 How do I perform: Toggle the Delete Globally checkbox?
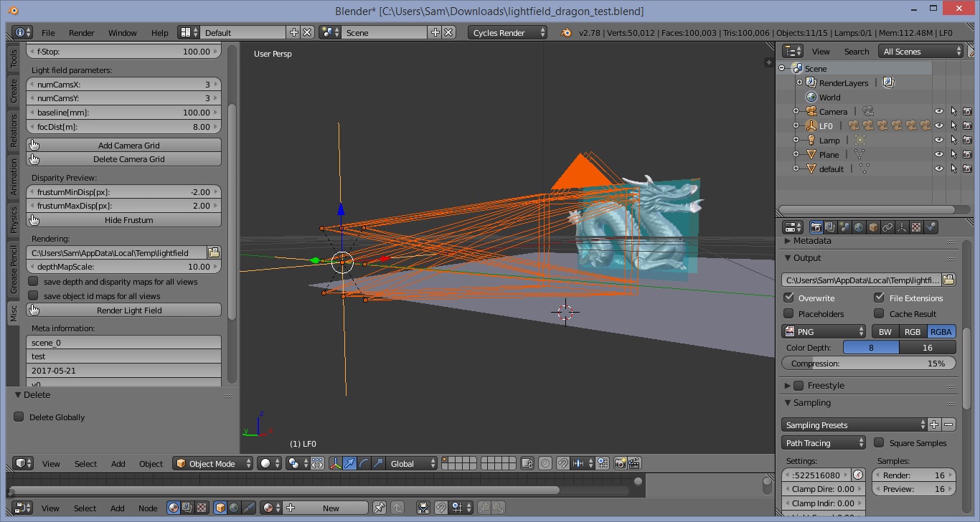pos(19,417)
